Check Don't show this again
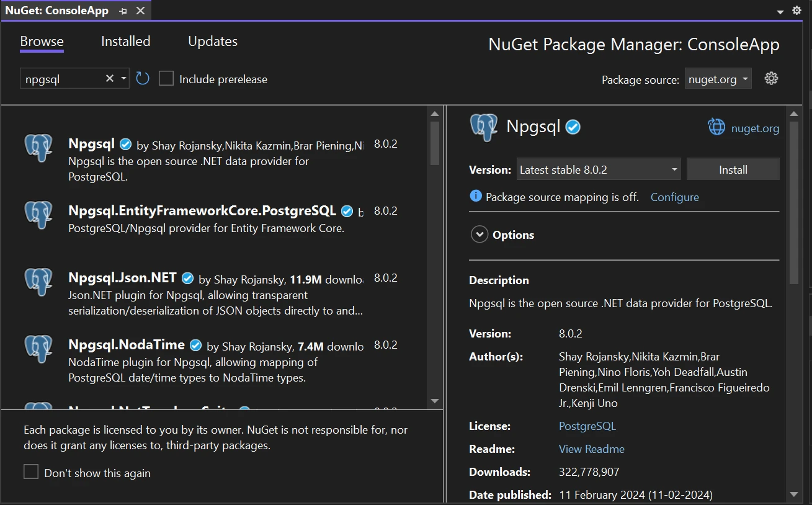 31,472
